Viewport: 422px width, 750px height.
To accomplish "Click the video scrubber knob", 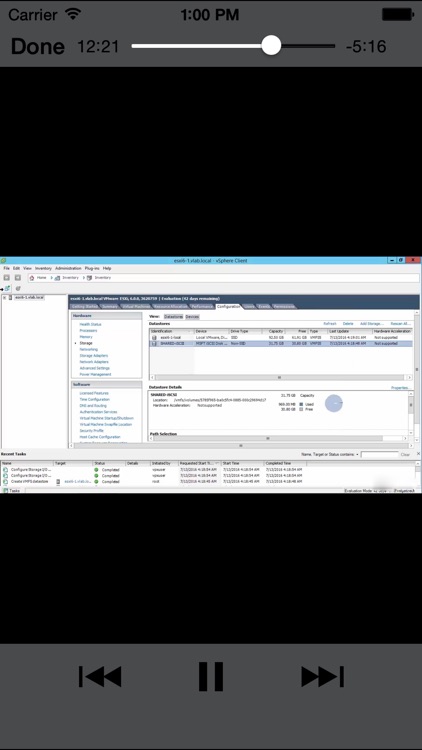I will 271,46.
